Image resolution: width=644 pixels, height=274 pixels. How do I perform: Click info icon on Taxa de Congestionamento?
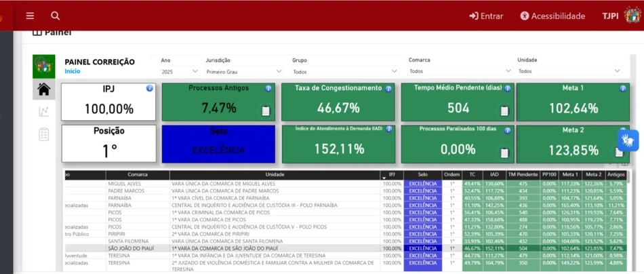(388, 88)
